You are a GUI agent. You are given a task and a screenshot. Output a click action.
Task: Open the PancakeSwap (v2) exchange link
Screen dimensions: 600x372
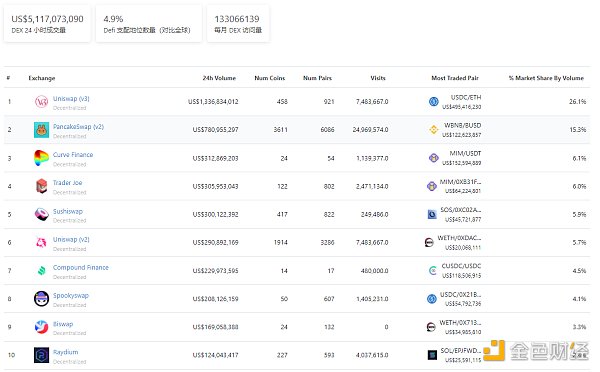[x=78, y=127]
